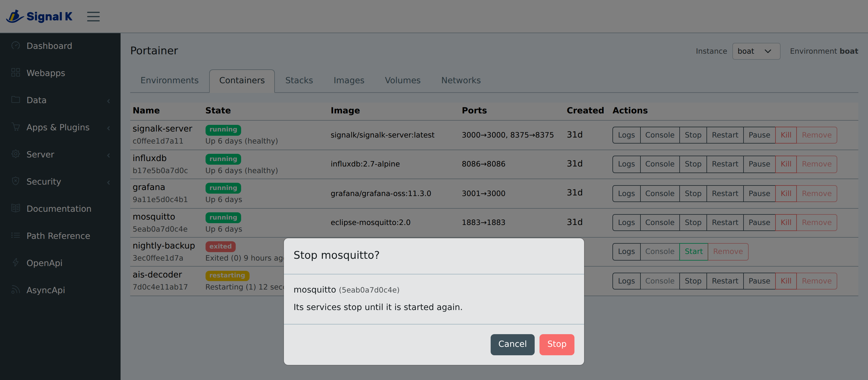The height and width of the screenshot is (380, 868).
Task: Open Dashboard in the sidebar
Action: click(60, 46)
